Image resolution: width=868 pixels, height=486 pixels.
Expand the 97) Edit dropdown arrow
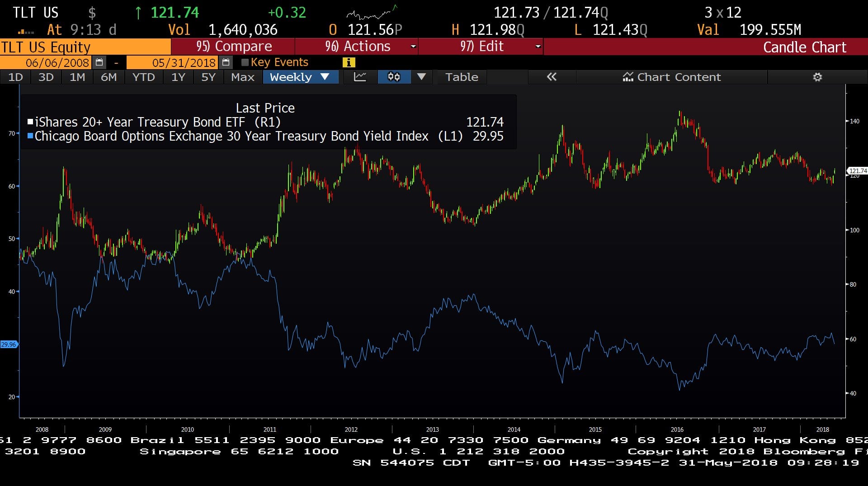tap(538, 47)
